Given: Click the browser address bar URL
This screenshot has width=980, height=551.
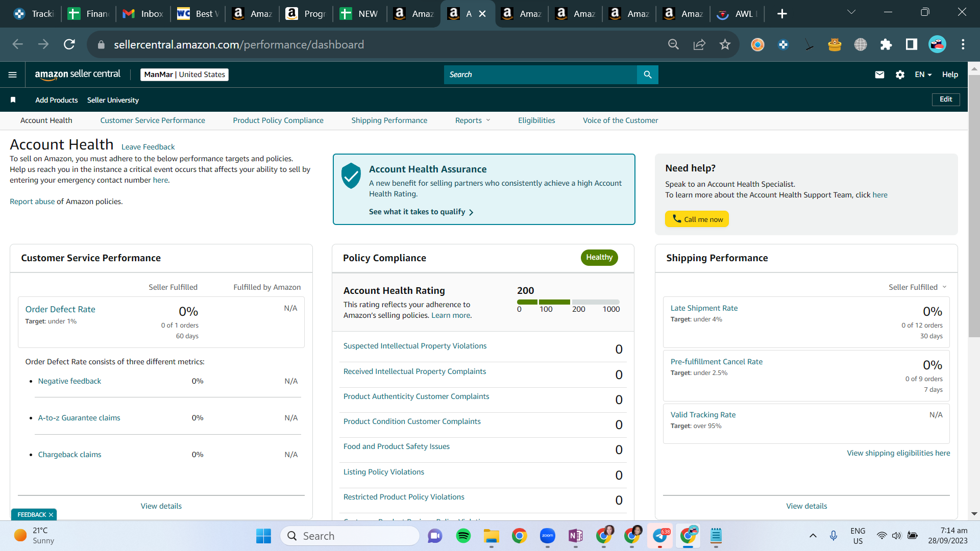Looking at the screenshot, I should coord(239,44).
